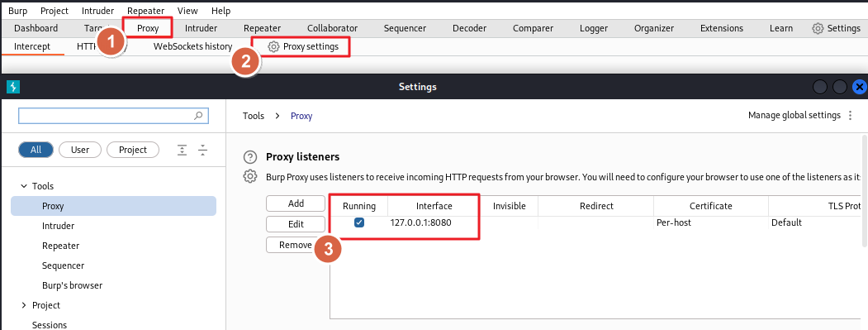Click the Tools breadcrumb link
Image resolution: width=868 pixels, height=330 pixels.
pos(253,116)
